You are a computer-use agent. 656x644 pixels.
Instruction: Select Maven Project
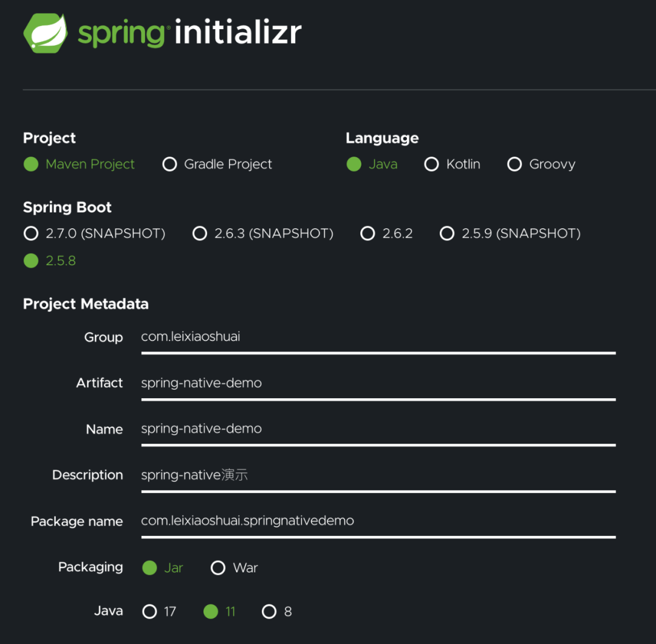click(31, 164)
